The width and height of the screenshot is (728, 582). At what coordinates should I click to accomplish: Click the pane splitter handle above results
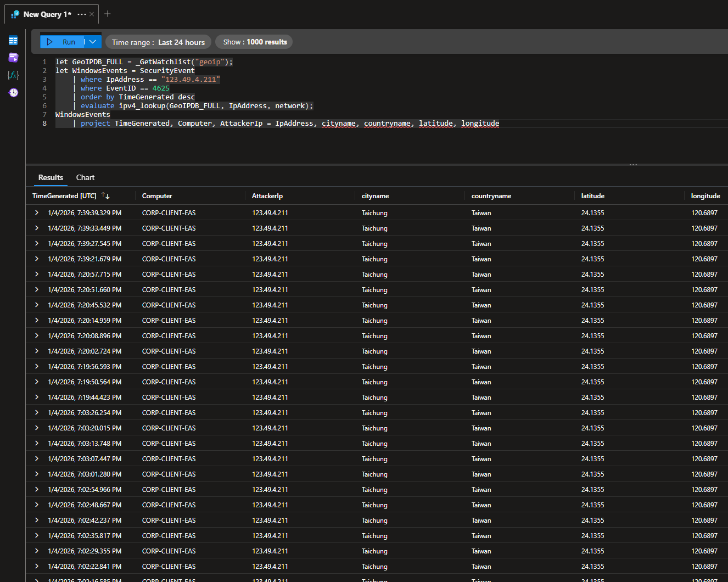click(x=633, y=165)
